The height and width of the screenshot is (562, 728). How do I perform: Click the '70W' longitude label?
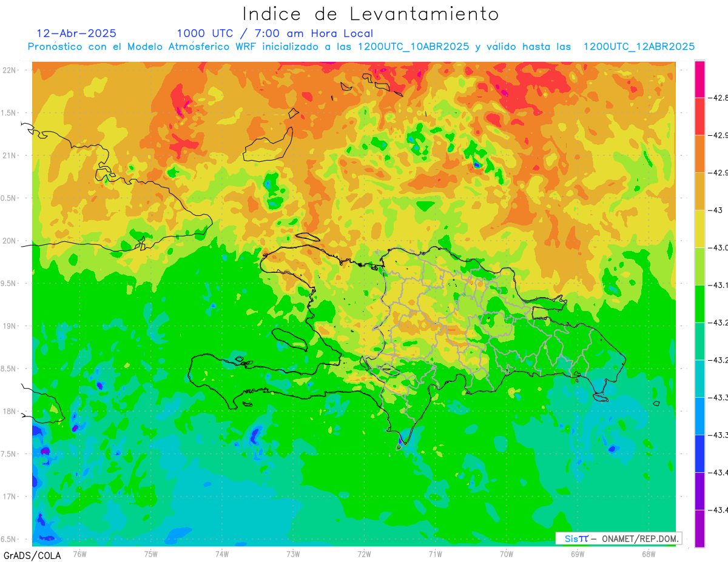pos(507,554)
